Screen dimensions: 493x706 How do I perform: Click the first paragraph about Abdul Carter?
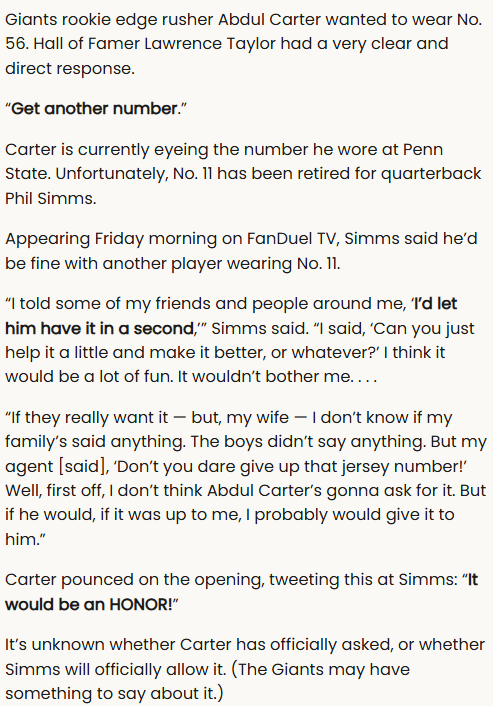[x=244, y=44]
